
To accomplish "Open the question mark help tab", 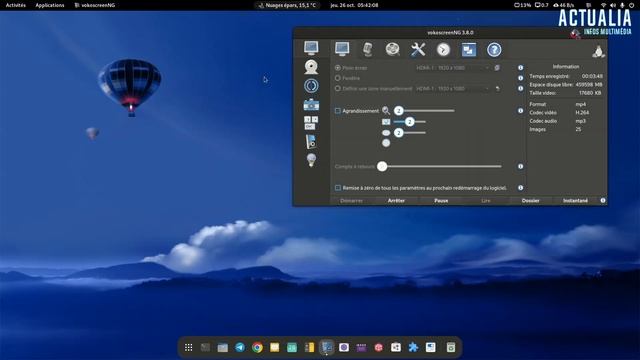I will coord(494,50).
